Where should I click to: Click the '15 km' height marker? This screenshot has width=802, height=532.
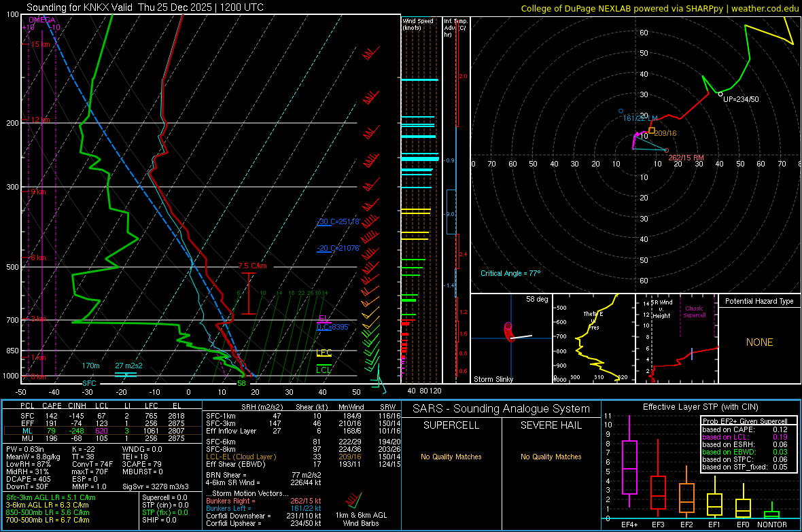(40, 45)
